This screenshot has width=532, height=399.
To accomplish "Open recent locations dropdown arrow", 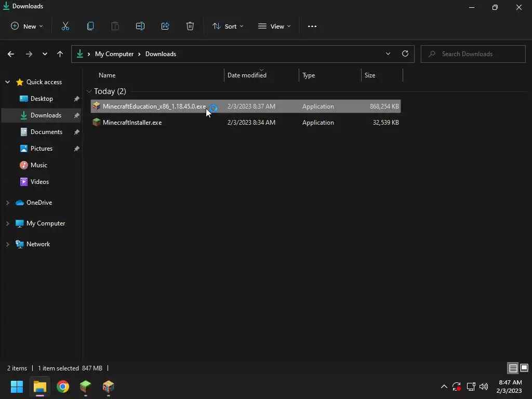I will click(x=45, y=54).
